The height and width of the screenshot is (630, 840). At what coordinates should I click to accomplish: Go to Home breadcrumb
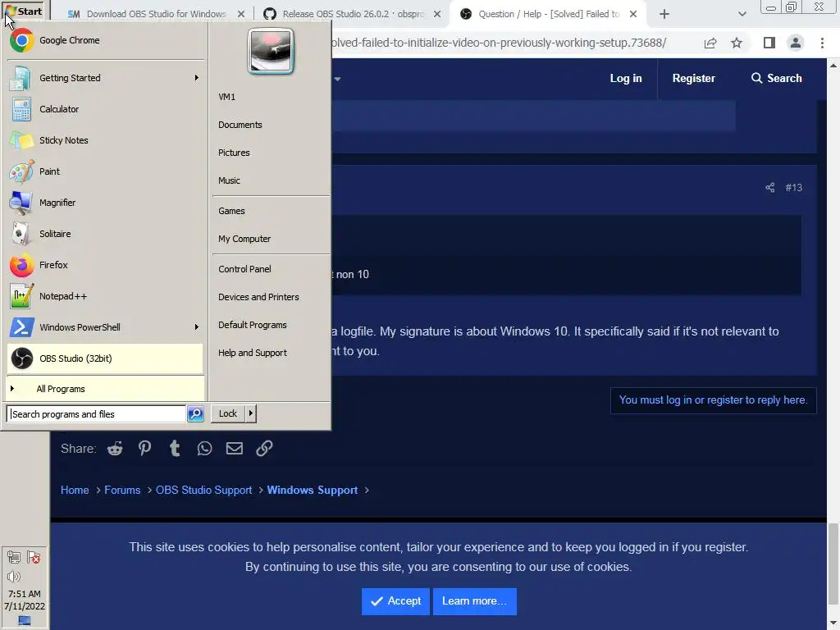tap(75, 491)
